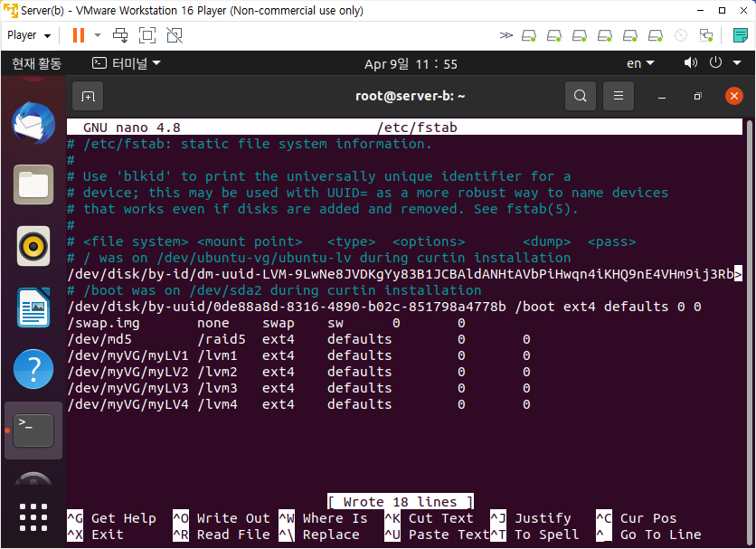Click the GNU nano 4.8 title text

[132, 128]
